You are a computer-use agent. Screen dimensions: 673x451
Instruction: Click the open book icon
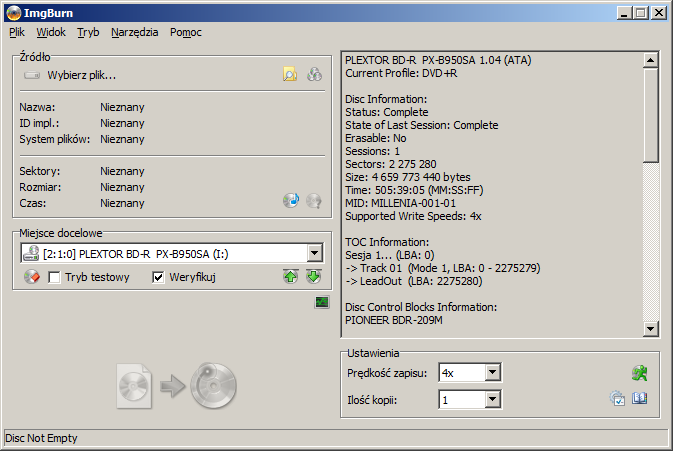tap(640, 399)
